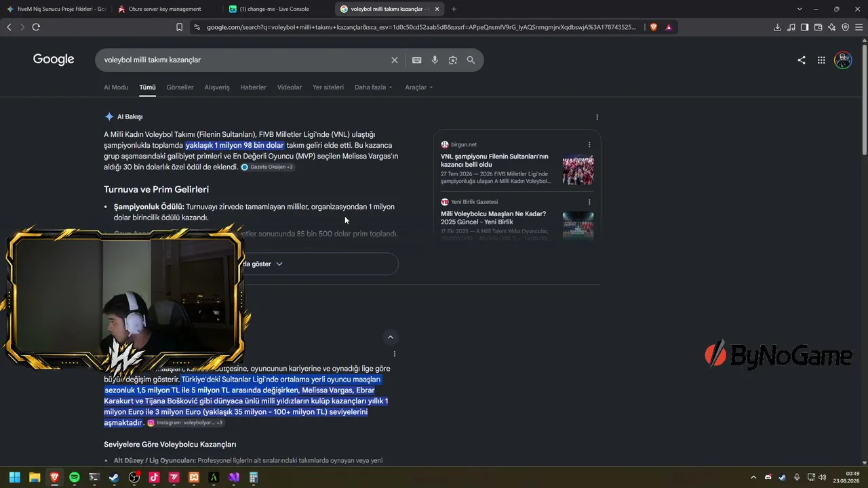Open Spotify from the taskbar
Viewport: 868px width, 488px height.
pyautogui.click(x=75, y=477)
